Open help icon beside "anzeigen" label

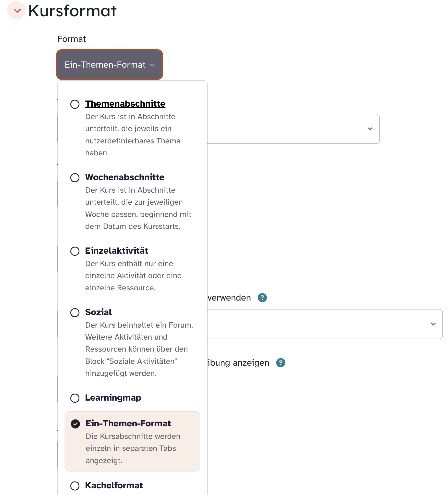[x=281, y=363]
